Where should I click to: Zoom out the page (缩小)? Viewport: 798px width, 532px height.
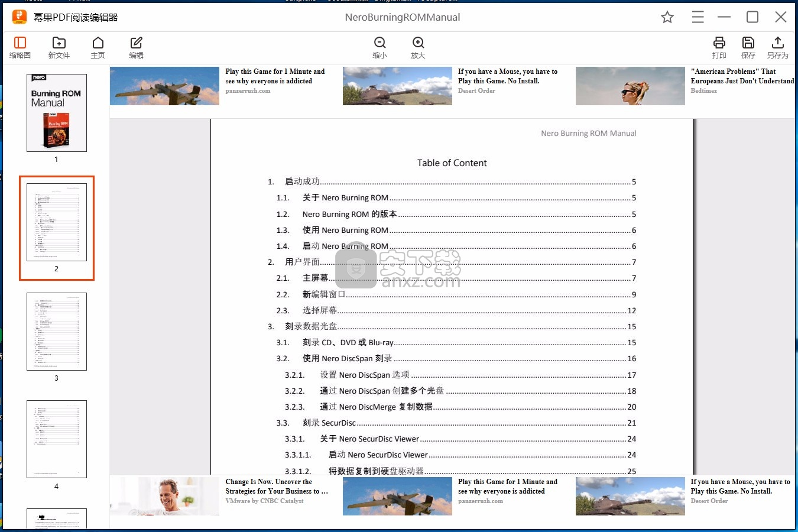point(379,47)
